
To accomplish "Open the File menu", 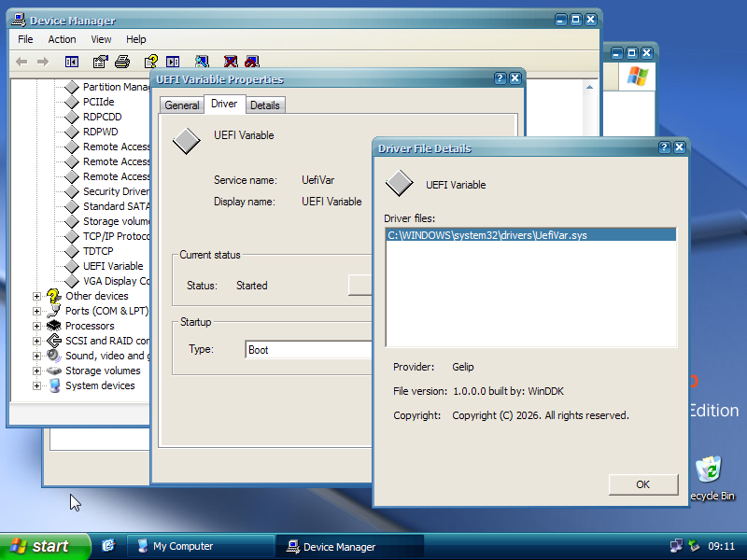I will (x=25, y=39).
